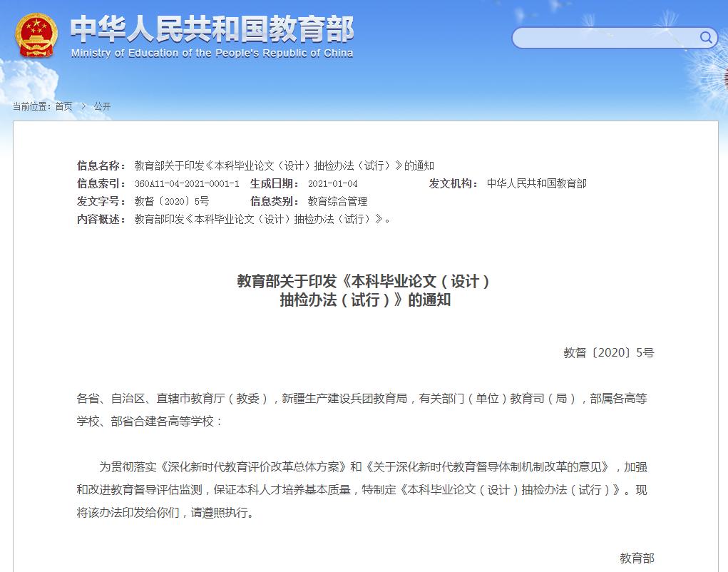Click the index number 360A11-04-2021-0001-1
The width and height of the screenshot is (728, 572).
coord(187,184)
